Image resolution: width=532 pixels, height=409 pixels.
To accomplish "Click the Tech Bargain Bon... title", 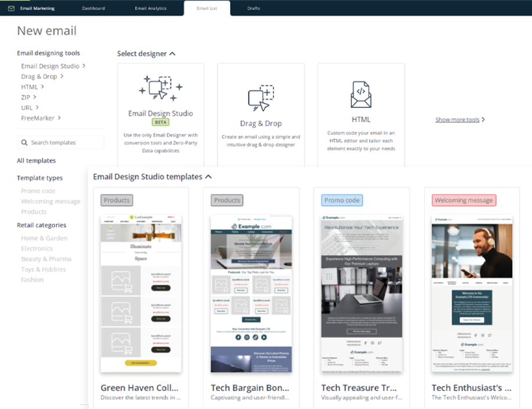I will tap(250, 388).
